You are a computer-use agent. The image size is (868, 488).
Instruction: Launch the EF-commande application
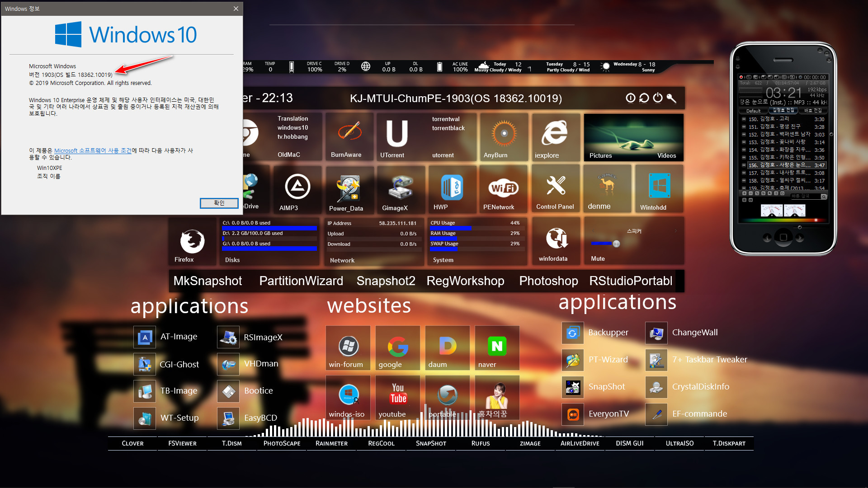[656, 414]
